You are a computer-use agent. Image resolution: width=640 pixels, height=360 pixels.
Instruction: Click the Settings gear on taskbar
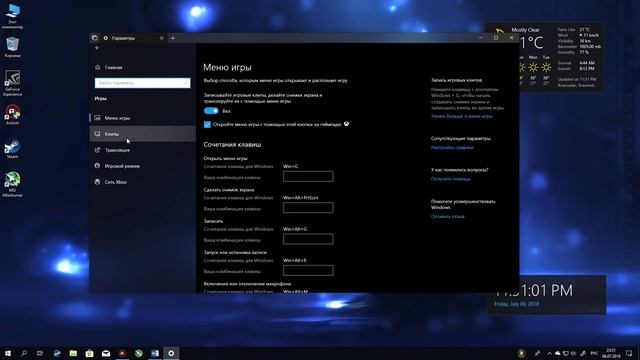point(171,353)
